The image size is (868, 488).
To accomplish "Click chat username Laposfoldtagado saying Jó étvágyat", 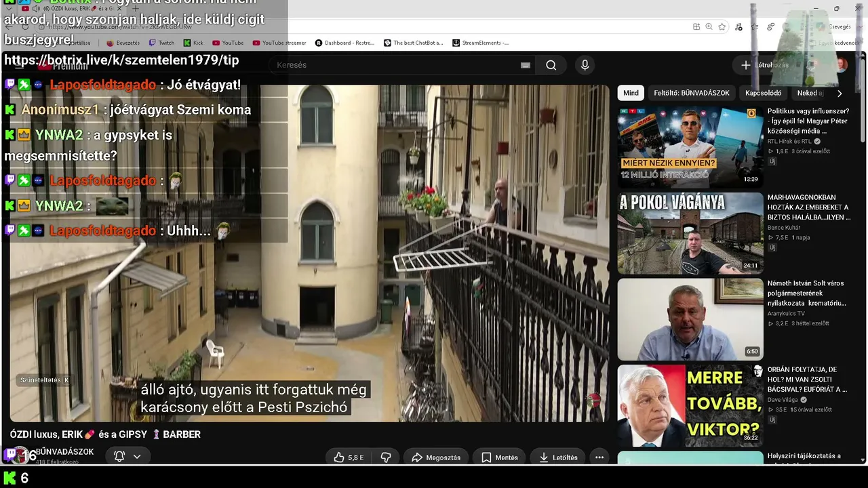I will coord(103,85).
